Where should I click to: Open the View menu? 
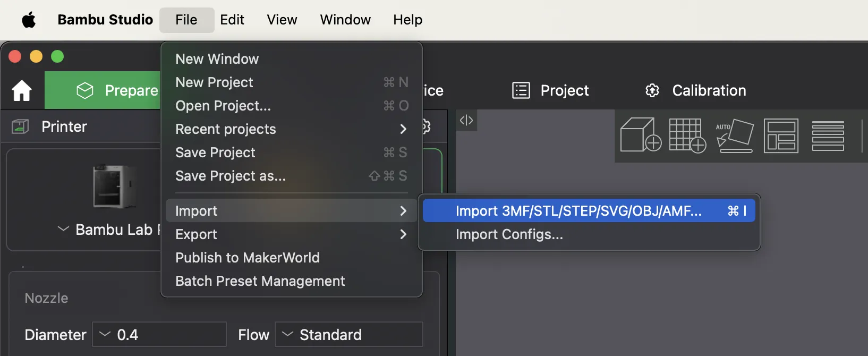pos(282,20)
